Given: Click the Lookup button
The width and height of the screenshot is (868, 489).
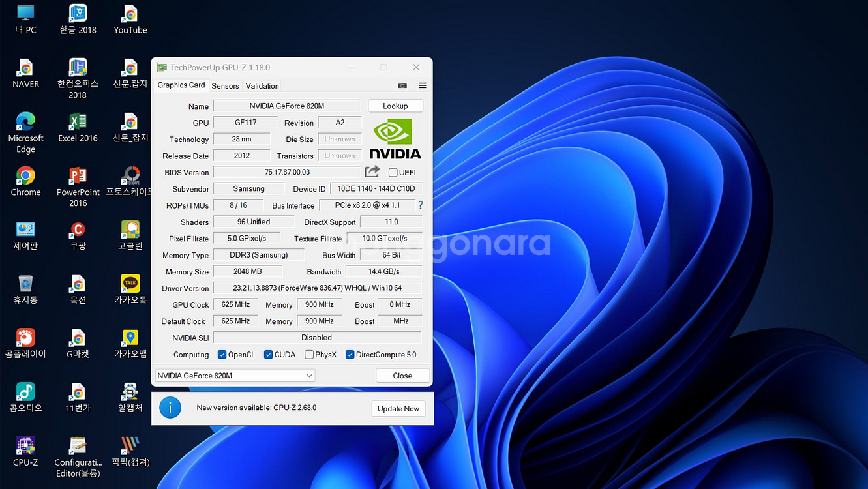Looking at the screenshot, I should pyautogui.click(x=395, y=106).
